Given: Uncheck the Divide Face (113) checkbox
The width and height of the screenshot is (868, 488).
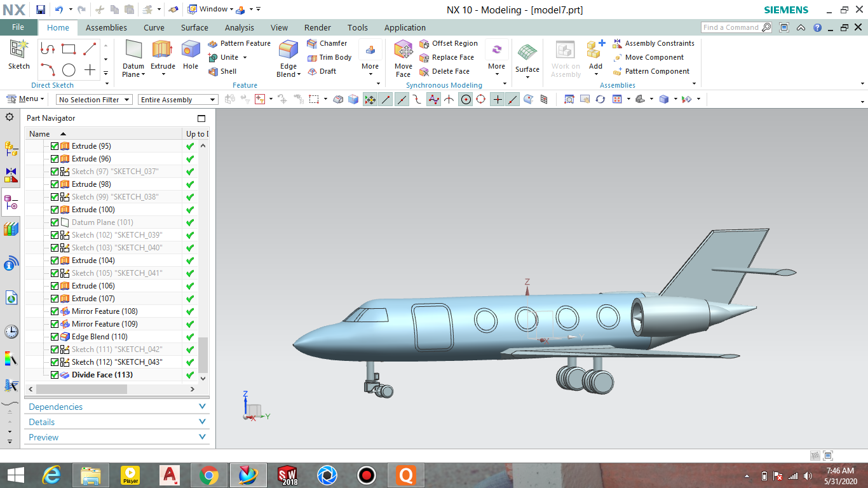Looking at the screenshot, I should point(54,375).
